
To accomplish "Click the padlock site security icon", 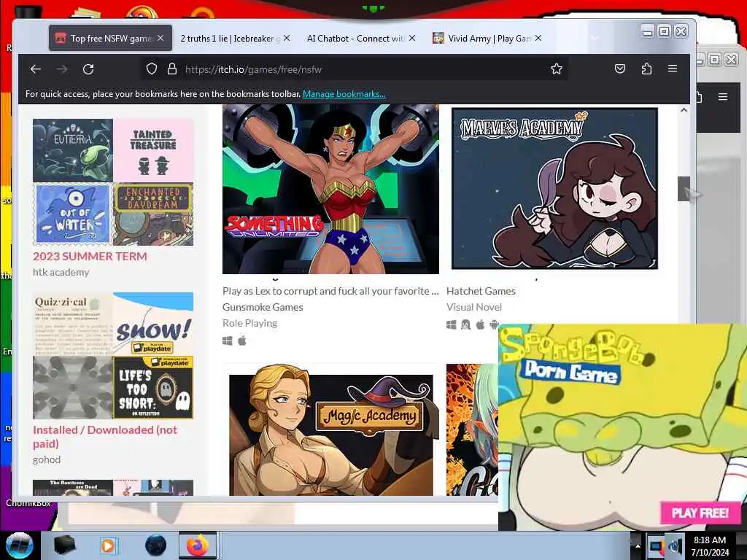I will pyautogui.click(x=172, y=69).
